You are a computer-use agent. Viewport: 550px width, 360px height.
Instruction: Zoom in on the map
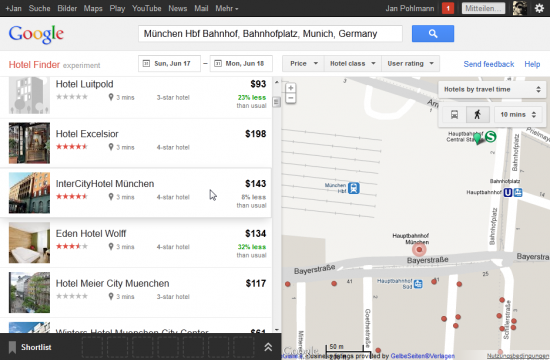pyautogui.click(x=290, y=88)
